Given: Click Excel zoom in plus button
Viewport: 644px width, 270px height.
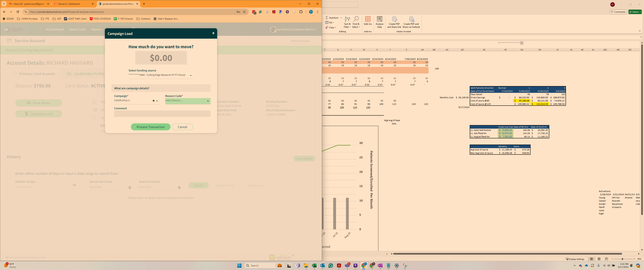Looking at the screenshot, I should [x=634, y=259].
